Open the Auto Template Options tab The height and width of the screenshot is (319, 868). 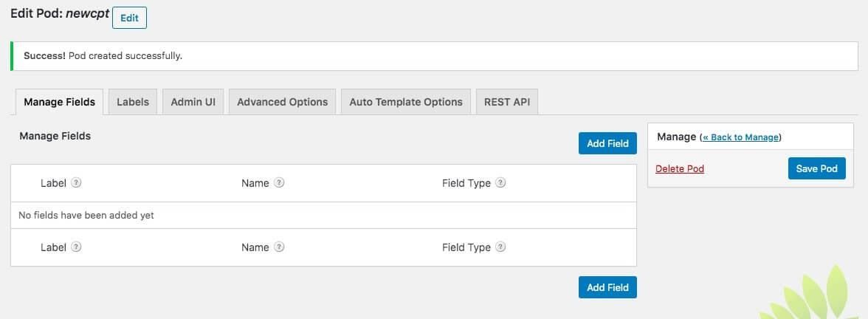coord(406,102)
